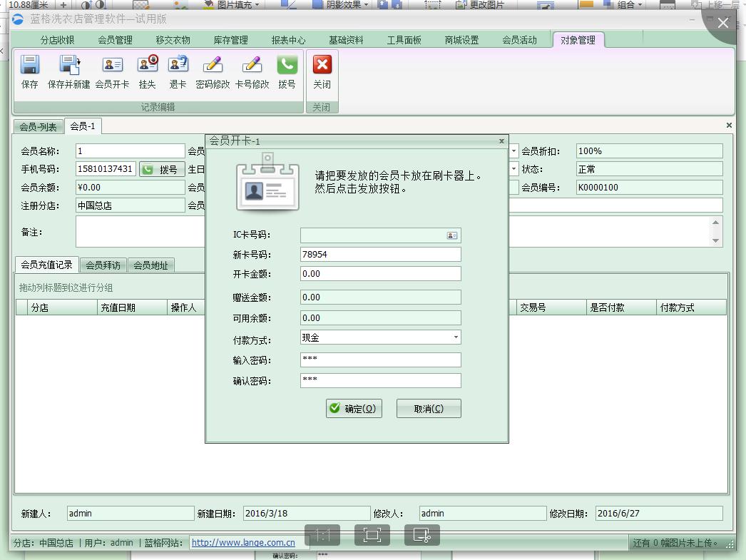This screenshot has height=560, width=746.
Task: Open the 商城设置 menu tab
Action: coord(461,40)
